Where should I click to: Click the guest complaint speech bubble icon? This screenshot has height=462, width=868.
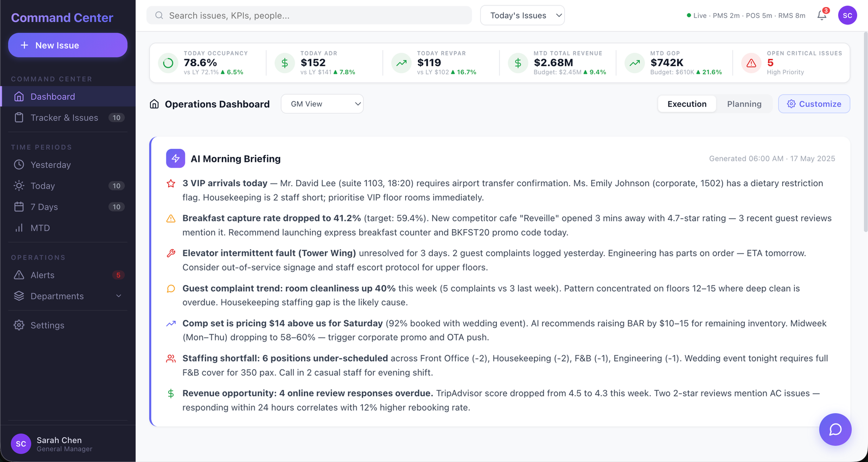[x=171, y=288]
